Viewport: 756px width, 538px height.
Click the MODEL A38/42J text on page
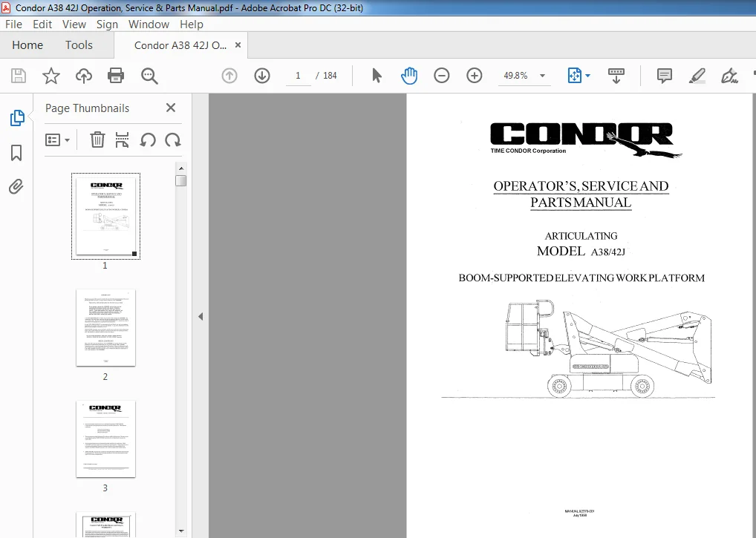pyautogui.click(x=581, y=251)
